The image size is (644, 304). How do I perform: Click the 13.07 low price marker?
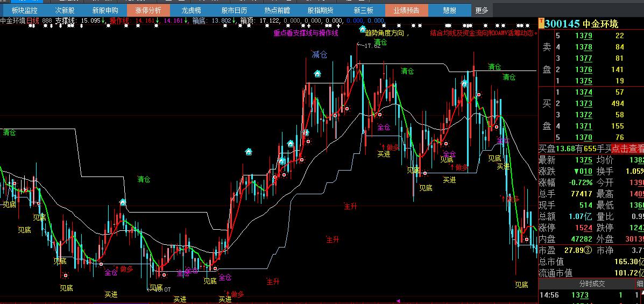161,289
